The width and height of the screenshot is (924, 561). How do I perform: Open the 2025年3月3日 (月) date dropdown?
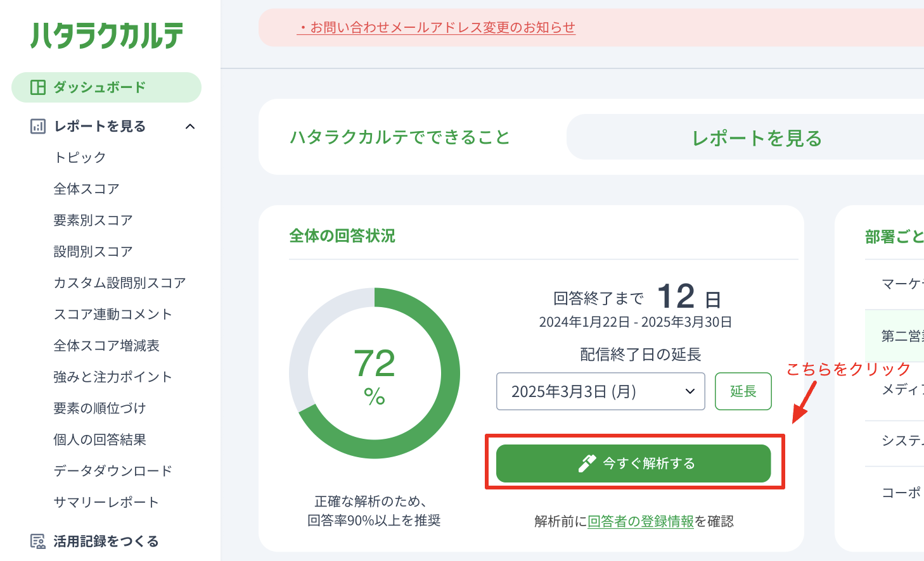pos(601,391)
